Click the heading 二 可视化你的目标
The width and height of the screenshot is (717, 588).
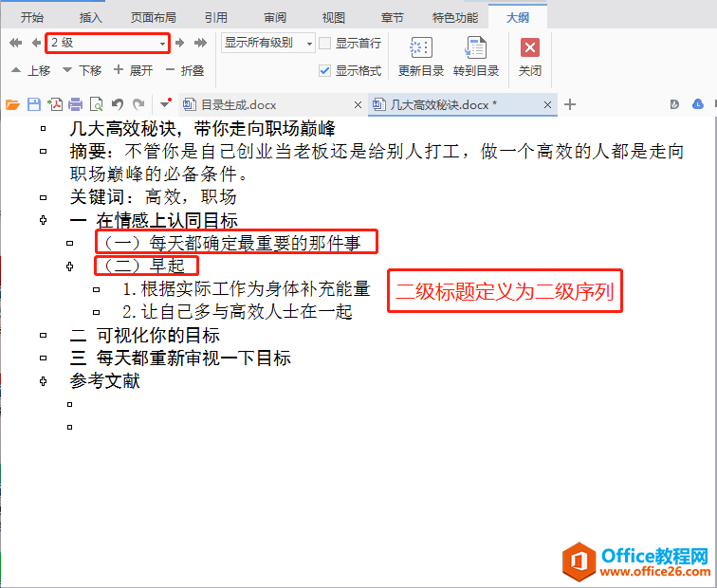[x=144, y=335]
